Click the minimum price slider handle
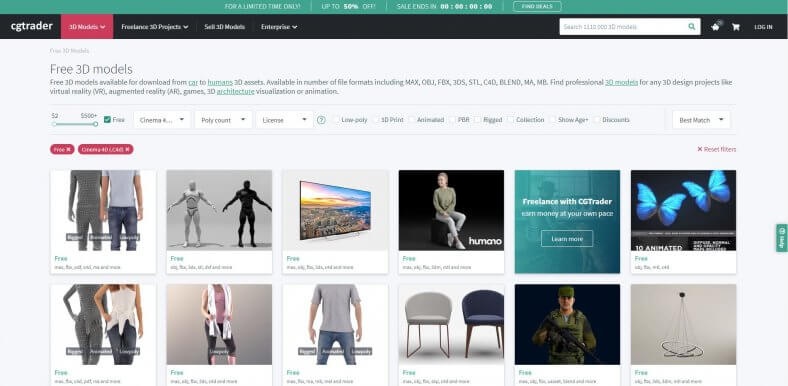788x386 pixels. [54, 124]
